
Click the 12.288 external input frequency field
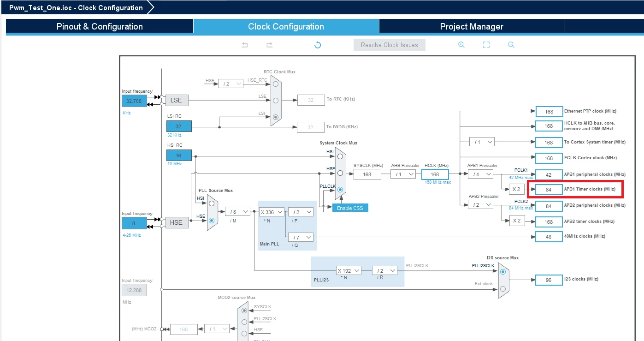tap(134, 290)
